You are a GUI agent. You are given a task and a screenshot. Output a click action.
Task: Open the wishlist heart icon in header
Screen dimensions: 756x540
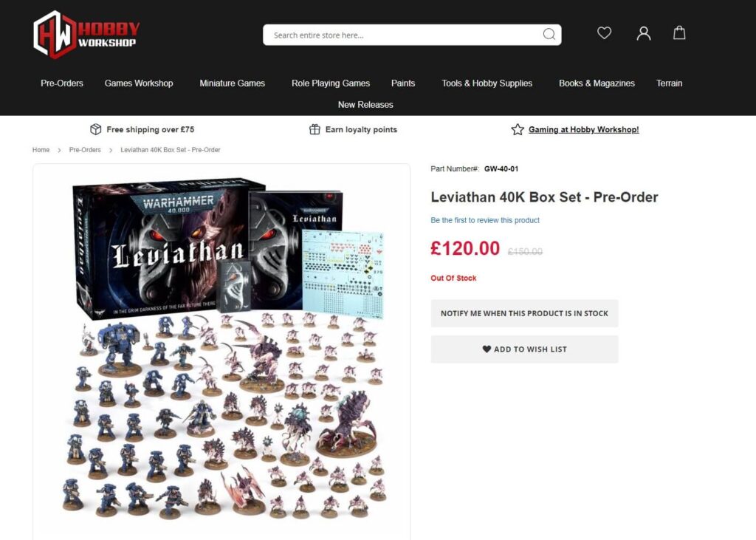tap(604, 33)
